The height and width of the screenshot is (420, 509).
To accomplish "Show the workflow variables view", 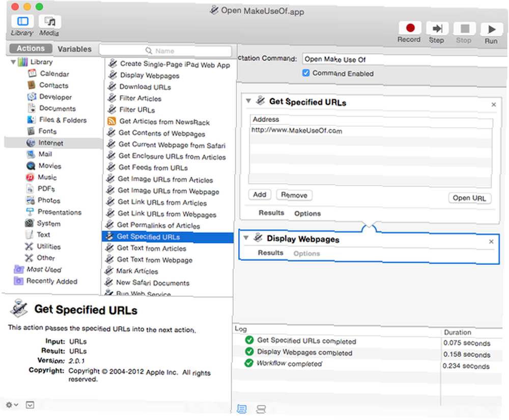I will [x=261, y=409].
